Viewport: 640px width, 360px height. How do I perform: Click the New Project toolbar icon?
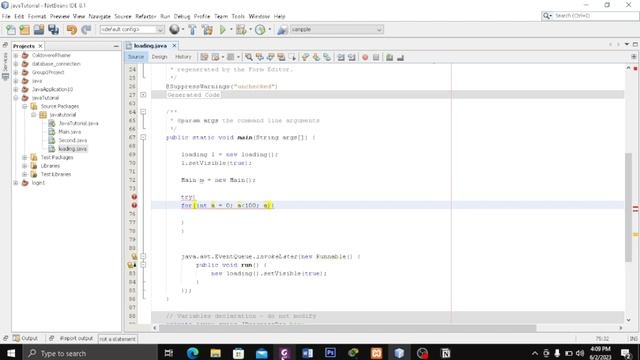(24, 29)
